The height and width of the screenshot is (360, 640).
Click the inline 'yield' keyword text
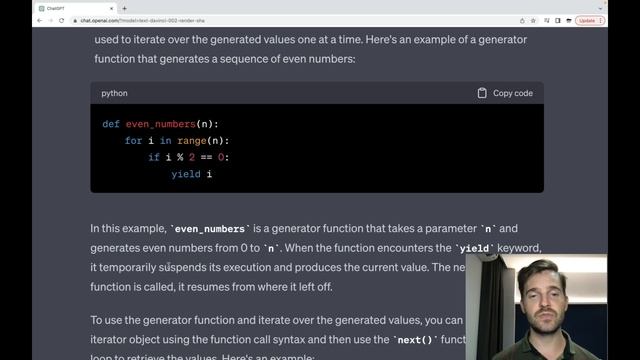tap(474, 248)
